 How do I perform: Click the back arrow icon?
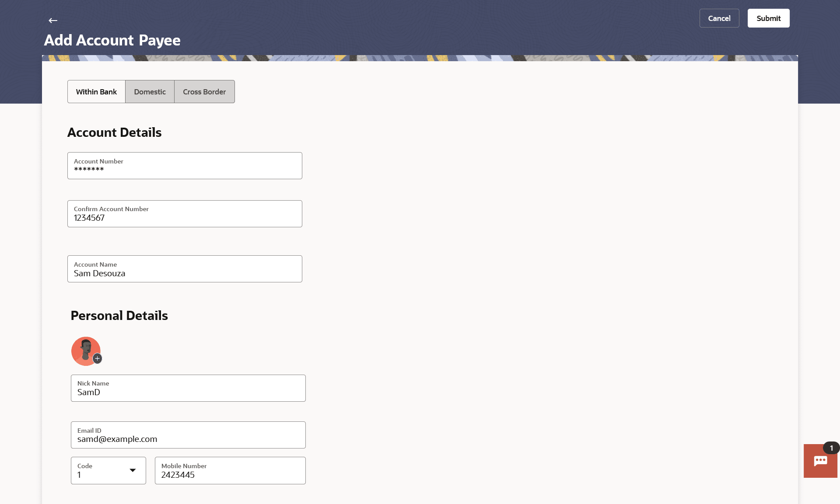tap(53, 21)
